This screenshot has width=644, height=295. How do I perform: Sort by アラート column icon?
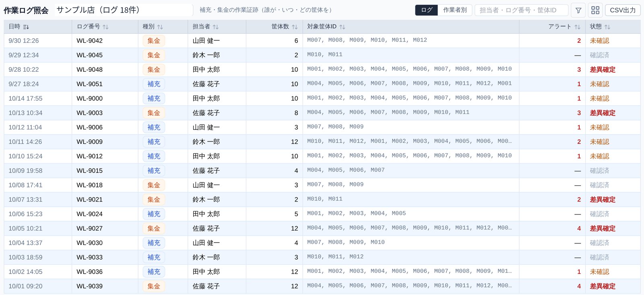(577, 27)
